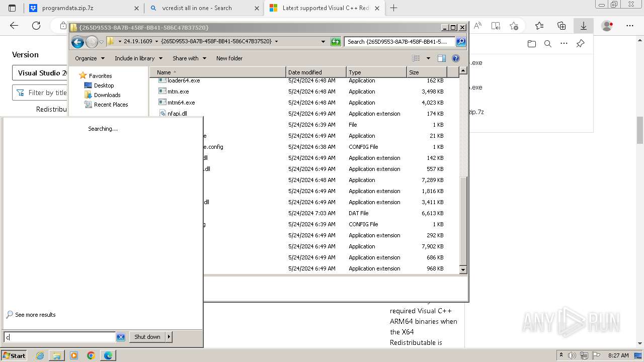644x362 pixels.
Task: Sort files by Date modified column
Action: [x=316, y=72]
